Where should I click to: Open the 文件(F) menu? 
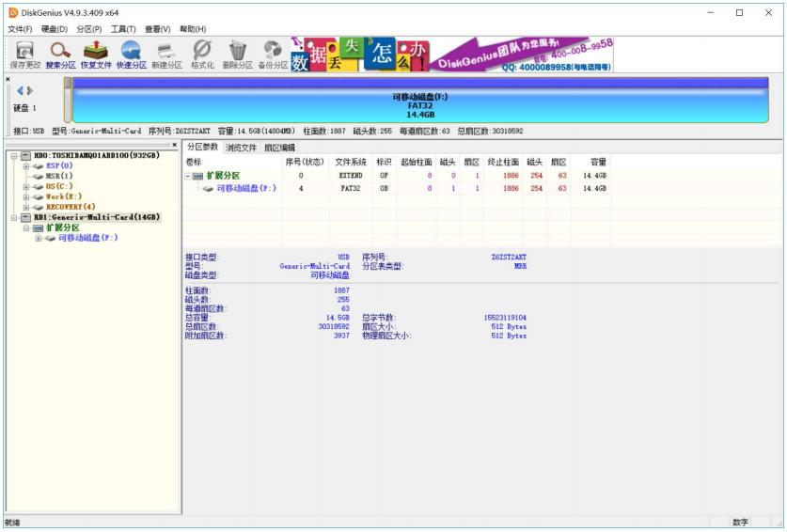point(20,29)
